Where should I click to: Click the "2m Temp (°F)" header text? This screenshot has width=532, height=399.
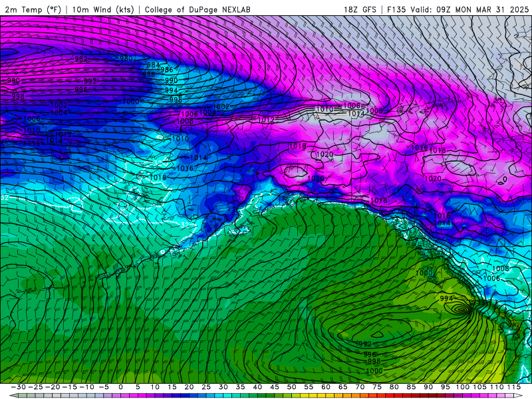point(33,9)
